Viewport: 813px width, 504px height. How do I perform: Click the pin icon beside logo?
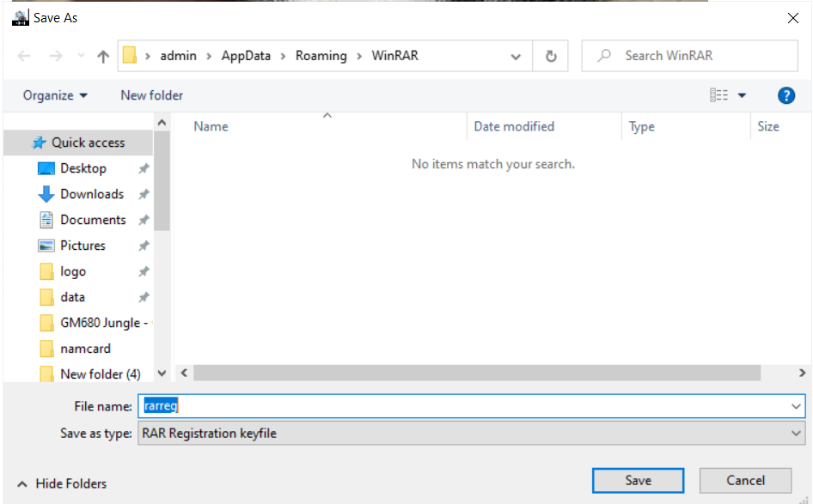pyautogui.click(x=144, y=271)
